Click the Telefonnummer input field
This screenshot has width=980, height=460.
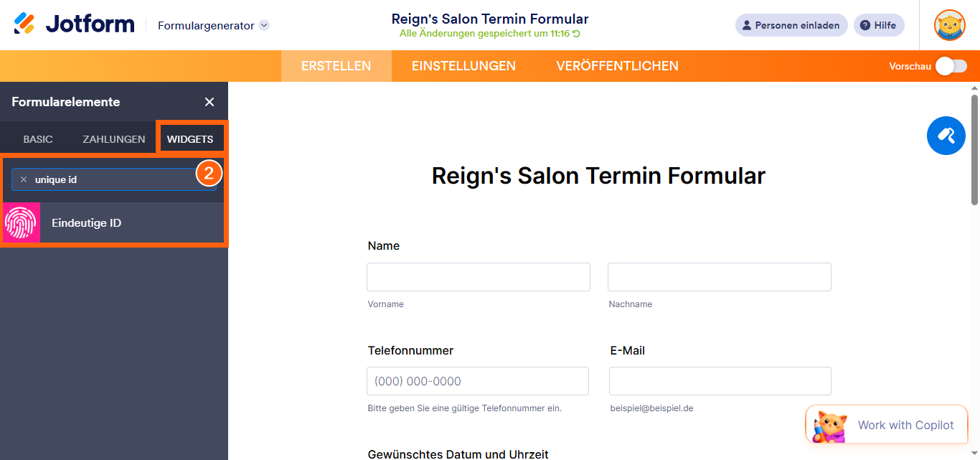477,381
